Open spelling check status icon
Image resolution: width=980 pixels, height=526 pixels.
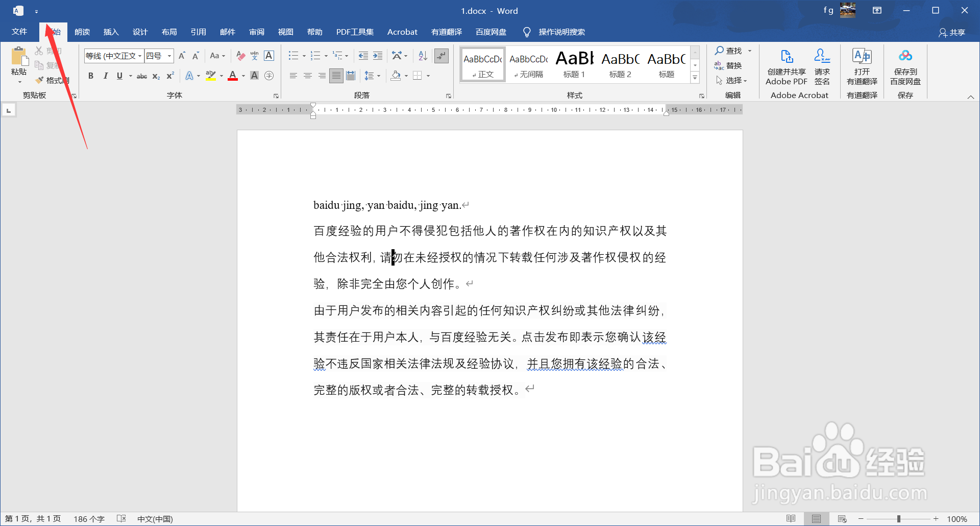point(121,518)
